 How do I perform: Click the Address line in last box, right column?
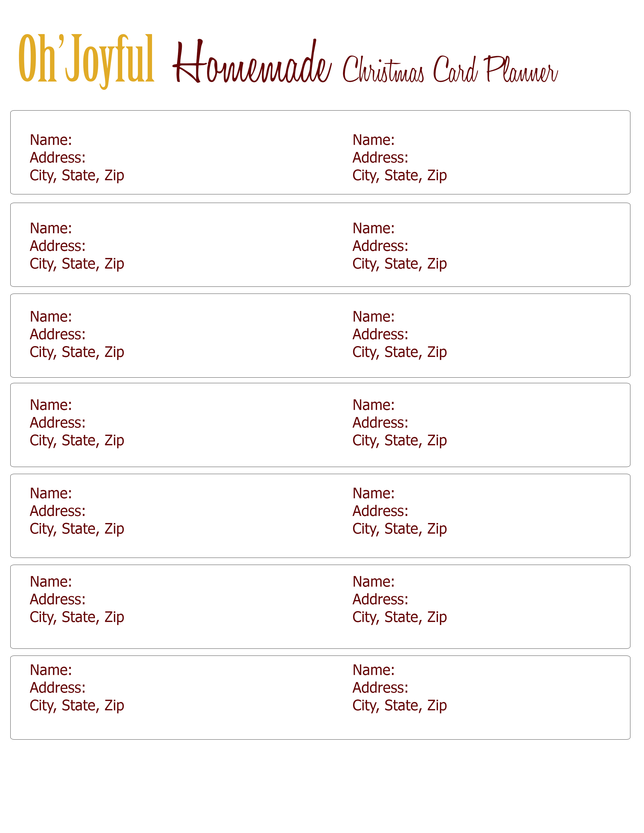380,688
